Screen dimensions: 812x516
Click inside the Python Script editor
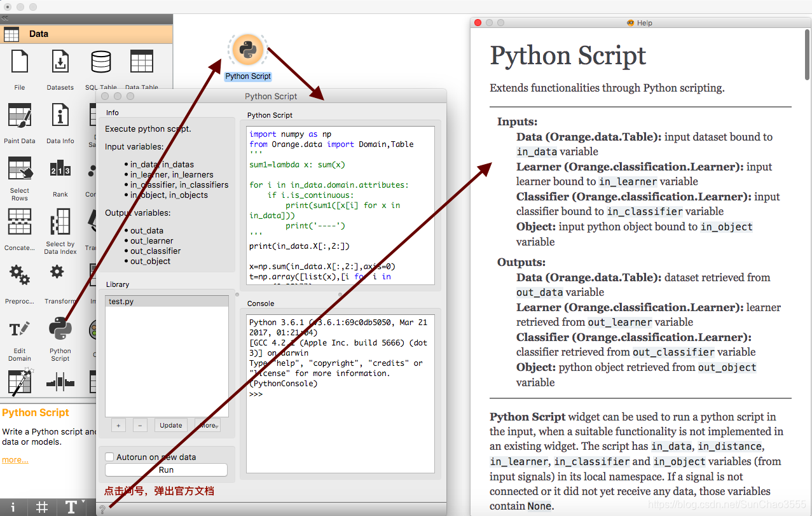click(x=341, y=206)
